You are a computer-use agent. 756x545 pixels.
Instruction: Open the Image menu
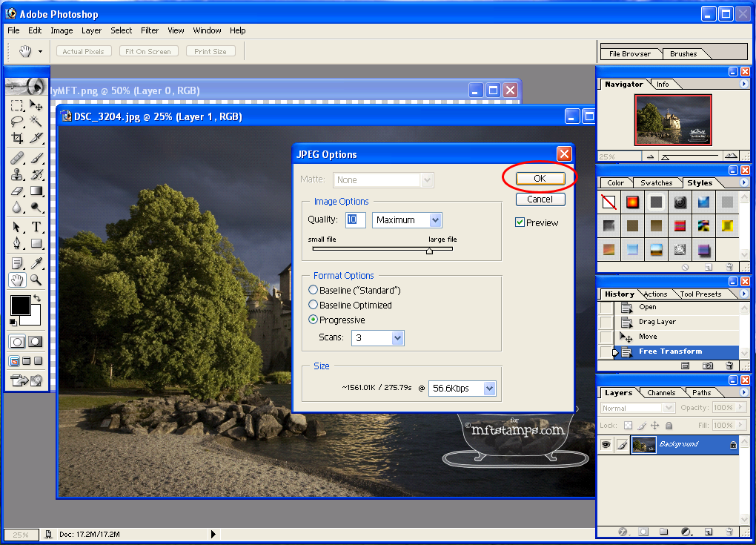point(62,30)
